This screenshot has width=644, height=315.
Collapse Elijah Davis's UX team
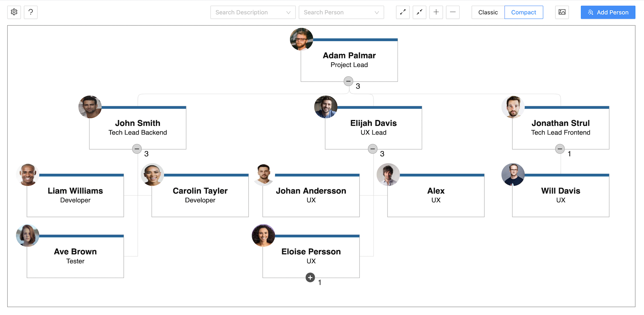[x=372, y=149]
